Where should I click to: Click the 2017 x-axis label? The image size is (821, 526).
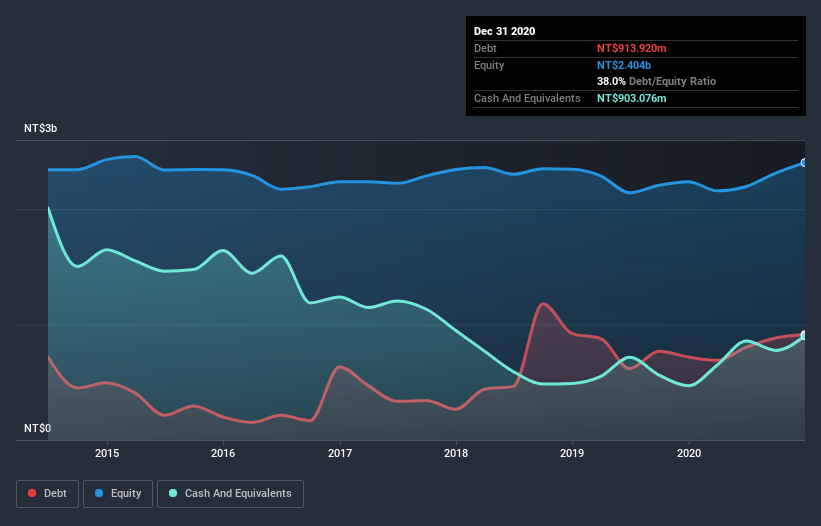pos(340,453)
